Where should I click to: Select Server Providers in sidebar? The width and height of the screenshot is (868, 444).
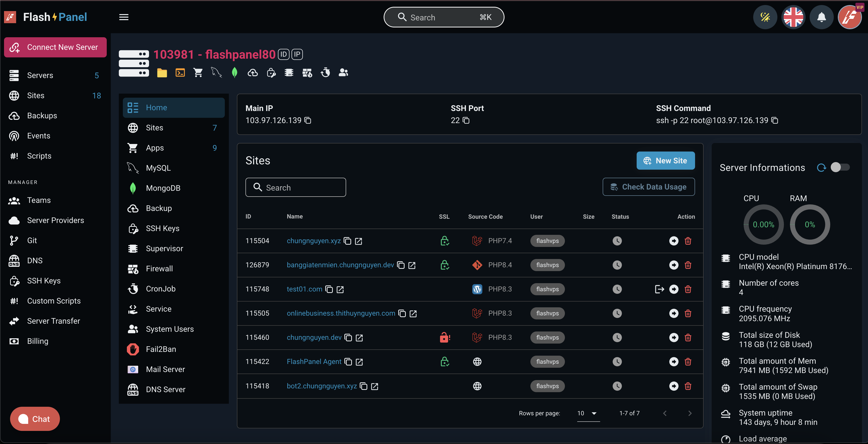[55, 220]
